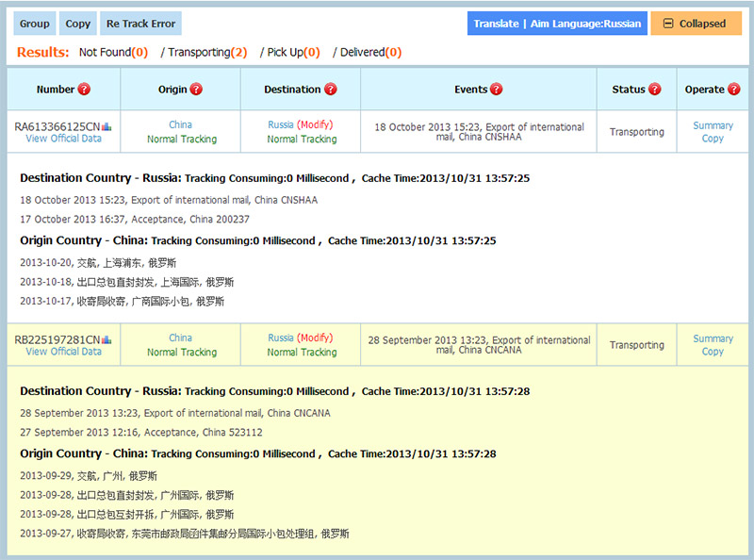Click the Group button
The image size is (754, 560).
click(35, 24)
